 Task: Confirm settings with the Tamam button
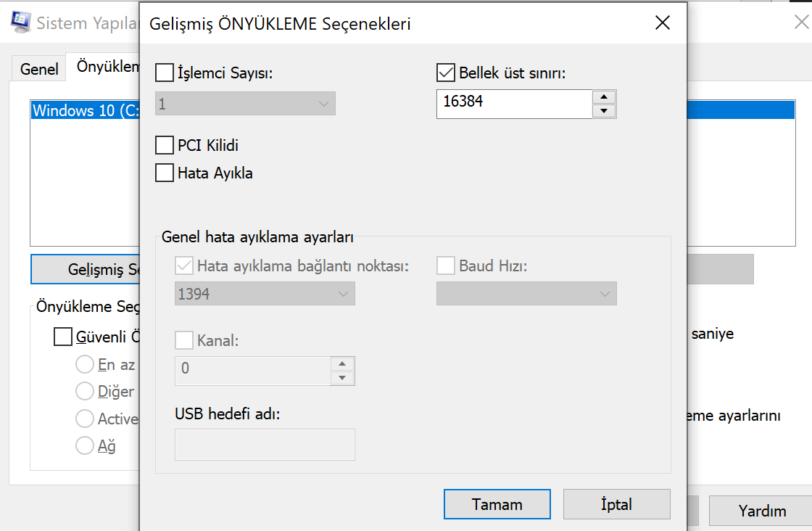click(497, 504)
